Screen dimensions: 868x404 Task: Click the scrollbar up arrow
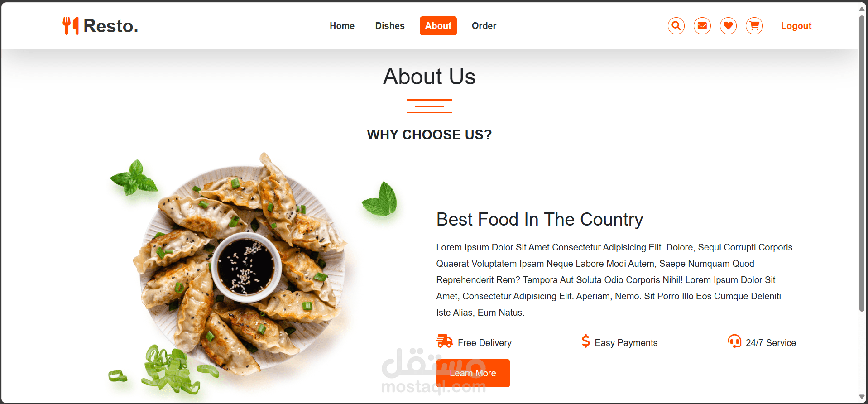click(x=862, y=9)
